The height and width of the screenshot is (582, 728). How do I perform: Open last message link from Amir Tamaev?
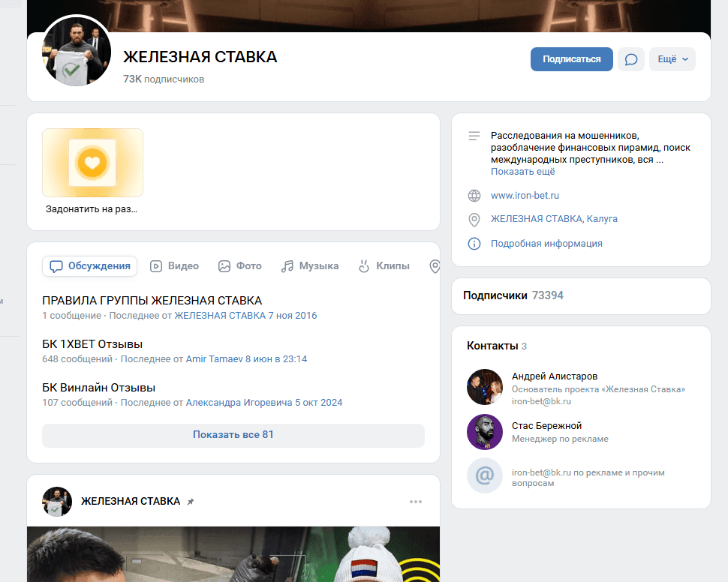point(246,359)
